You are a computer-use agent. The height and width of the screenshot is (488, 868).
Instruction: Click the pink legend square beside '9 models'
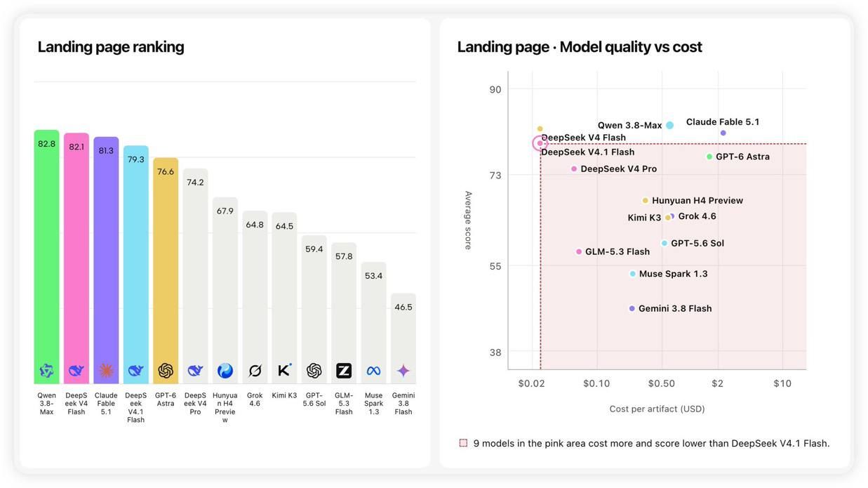click(x=463, y=443)
